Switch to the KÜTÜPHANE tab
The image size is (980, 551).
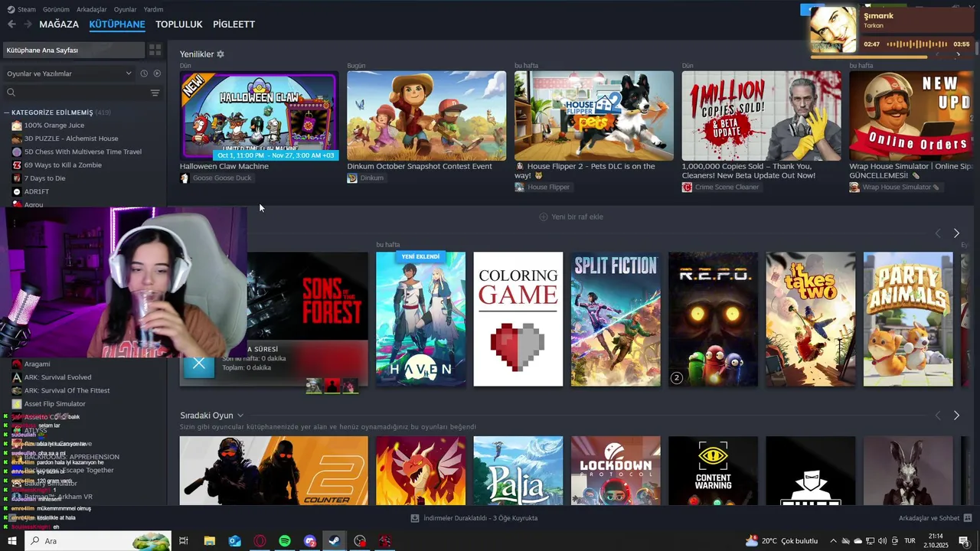click(x=117, y=24)
